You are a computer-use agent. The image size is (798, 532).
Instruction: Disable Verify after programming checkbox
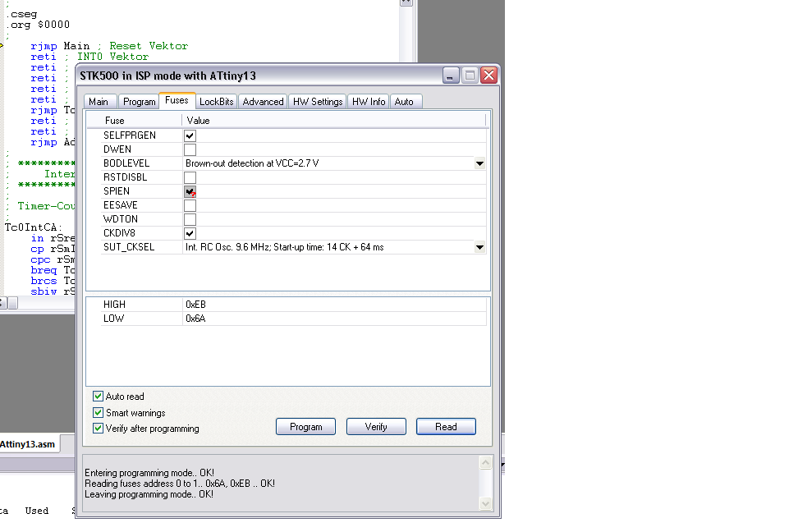coord(99,429)
